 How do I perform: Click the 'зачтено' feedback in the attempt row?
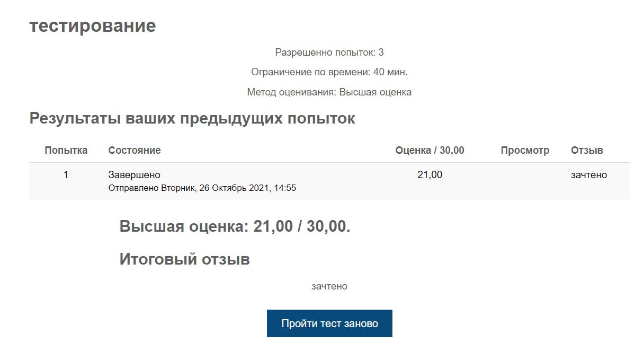point(589,174)
